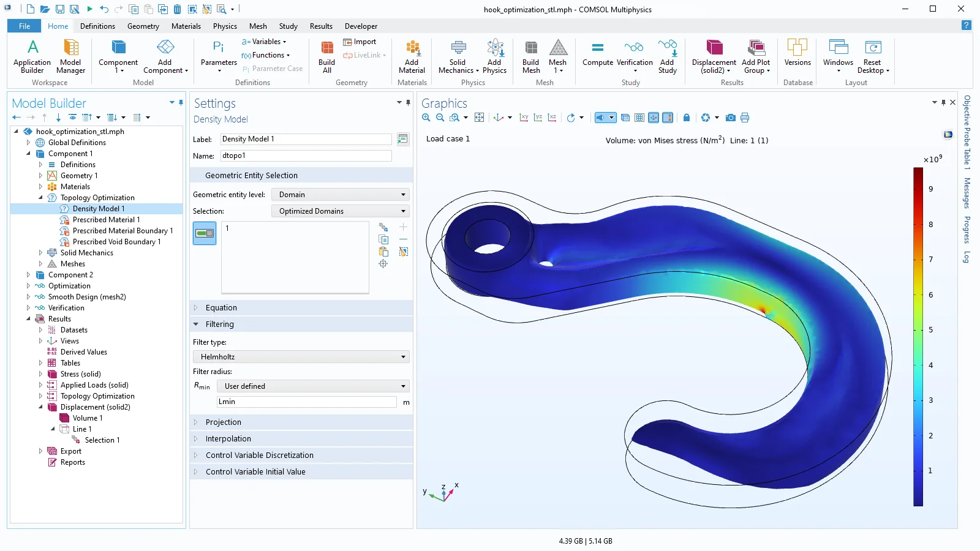The image size is (980, 551).
Task: Switch to the Physics ribbon tab
Action: (x=225, y=26)
